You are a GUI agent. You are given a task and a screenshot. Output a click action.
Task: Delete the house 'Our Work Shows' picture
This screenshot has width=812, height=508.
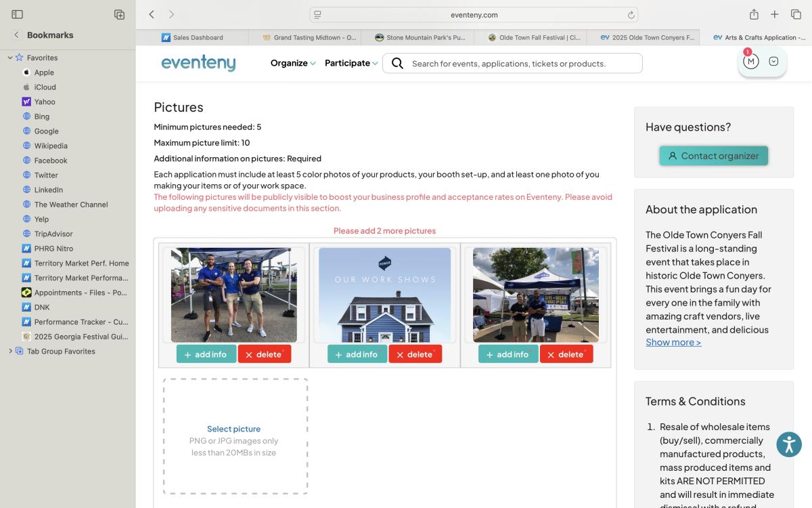pyautogui.click(x=415, y=354)
